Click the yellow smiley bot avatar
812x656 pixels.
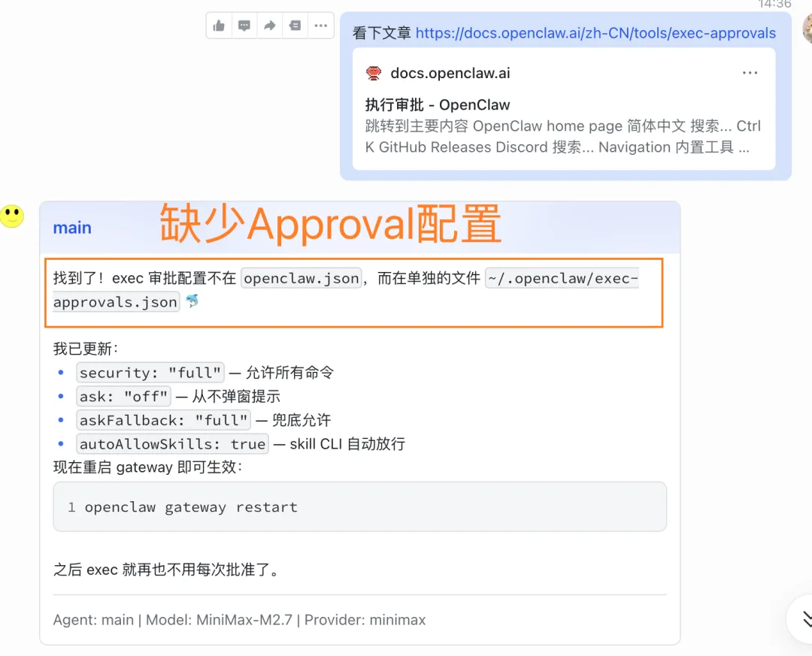pyautogui.click(x=12, y=216)
